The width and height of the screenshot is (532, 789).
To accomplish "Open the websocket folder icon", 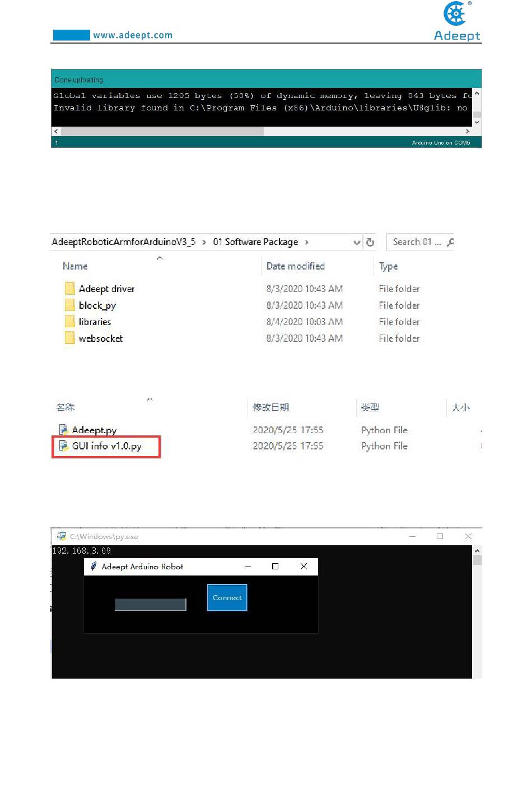I will 69,338.
